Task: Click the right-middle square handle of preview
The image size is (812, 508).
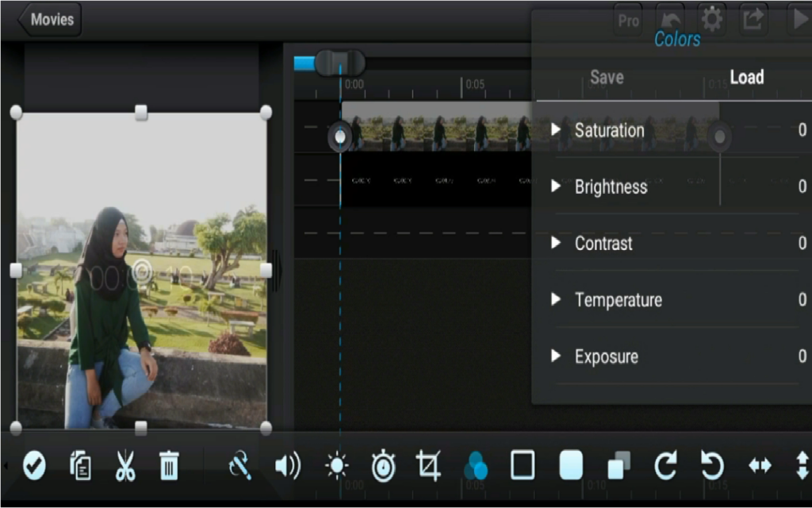Action: [266, 270]
